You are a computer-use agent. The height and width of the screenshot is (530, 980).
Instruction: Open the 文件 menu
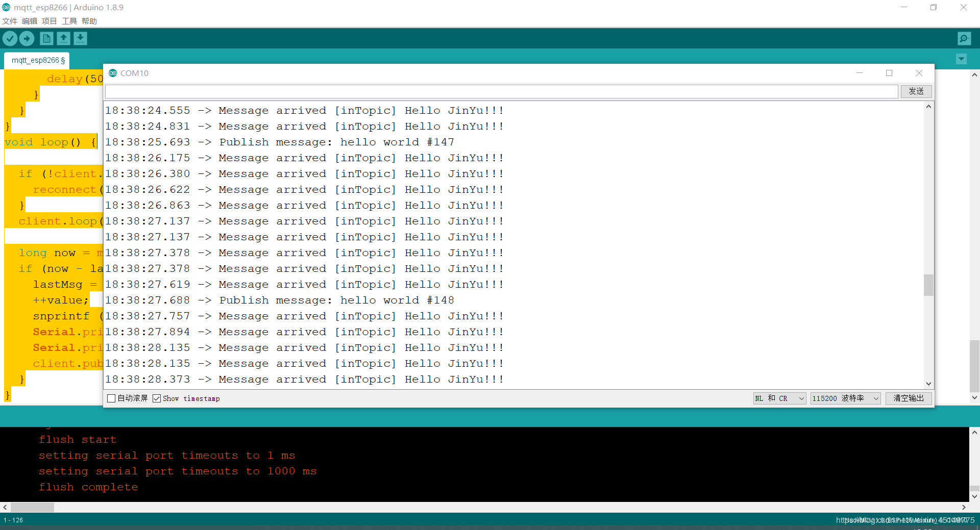pyautogui.click(x=9, y=21)
